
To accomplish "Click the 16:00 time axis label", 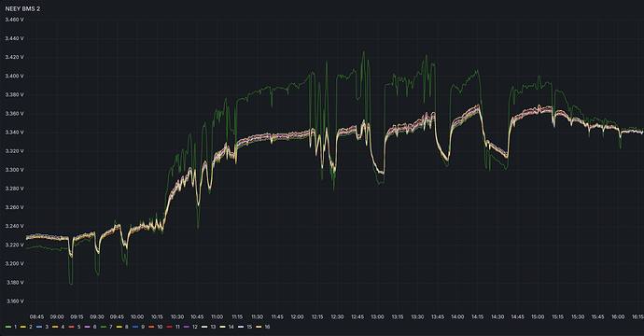I will tap(618, 316).
